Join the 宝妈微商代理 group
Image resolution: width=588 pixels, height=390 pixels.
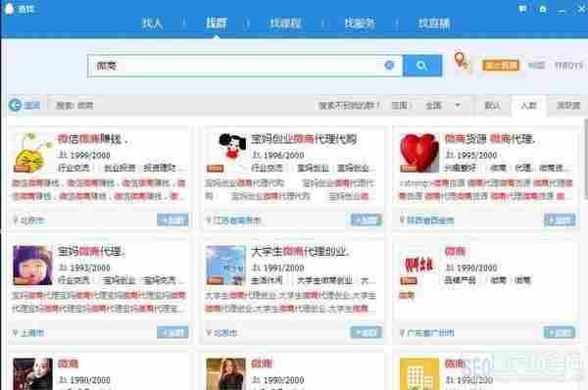pyautogui.click(x=172, y=332)
